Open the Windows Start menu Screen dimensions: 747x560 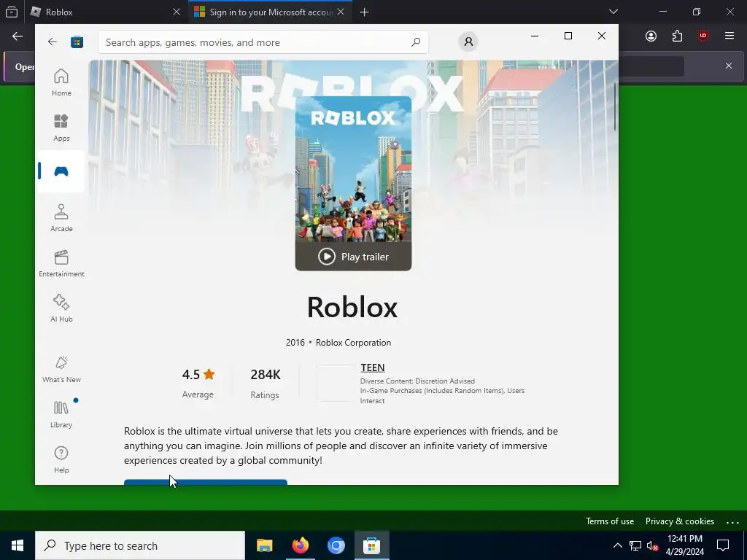18,545
